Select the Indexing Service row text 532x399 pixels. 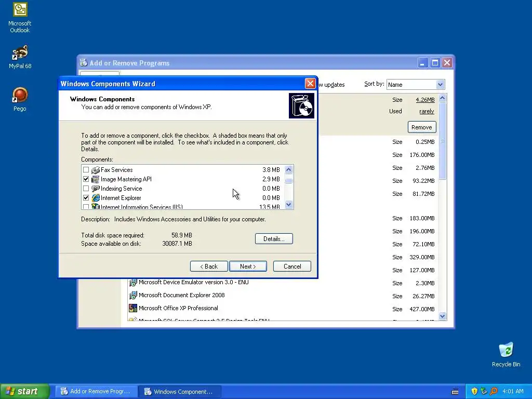(x=122, y=189)
